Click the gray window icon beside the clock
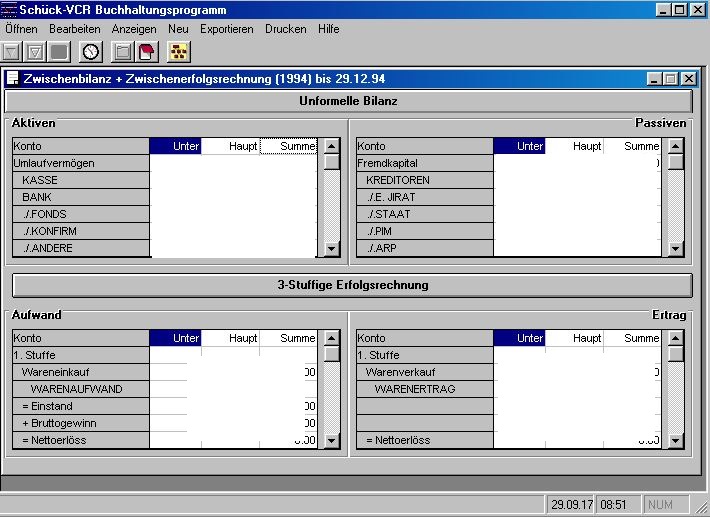The image size is (710, 517). [x=123, y=51]
